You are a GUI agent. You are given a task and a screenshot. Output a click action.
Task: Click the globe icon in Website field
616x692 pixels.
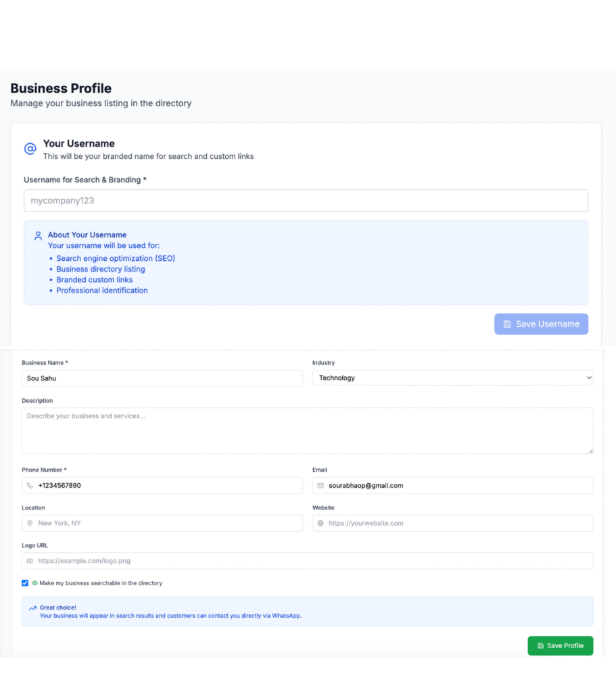[x=321, y=523]
